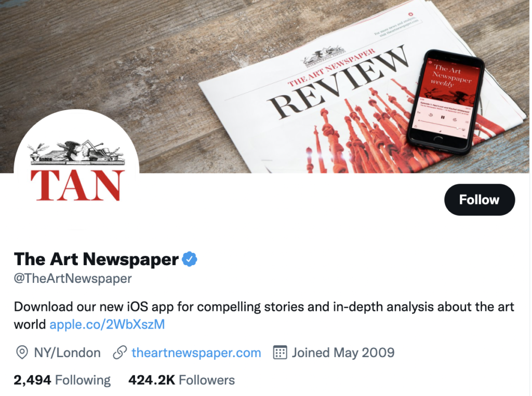Click pause icon on phone in banner

443,117
